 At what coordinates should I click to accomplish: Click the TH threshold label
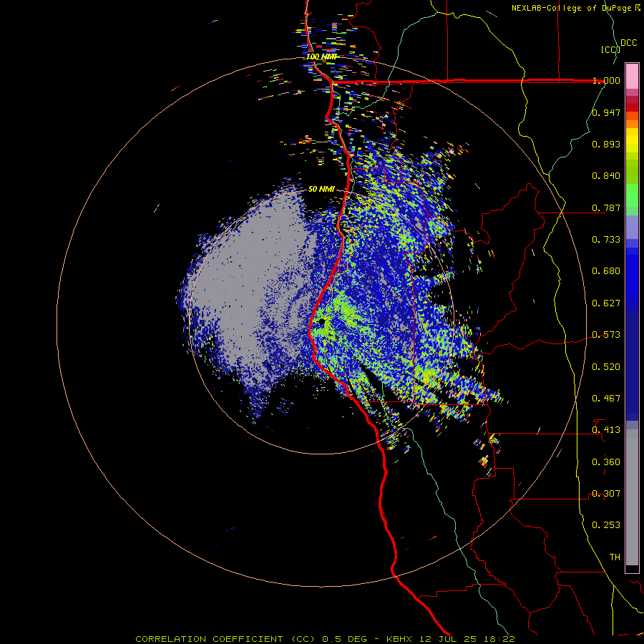pos(615,557)
